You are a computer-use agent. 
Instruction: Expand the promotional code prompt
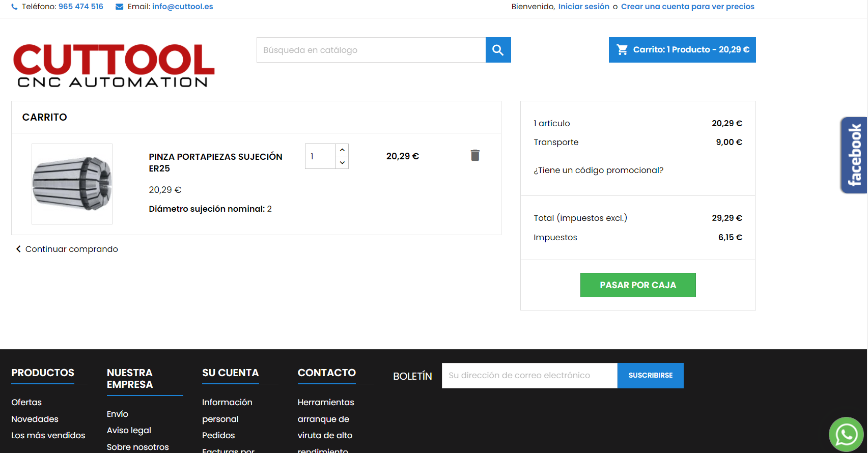pos(599,170)
